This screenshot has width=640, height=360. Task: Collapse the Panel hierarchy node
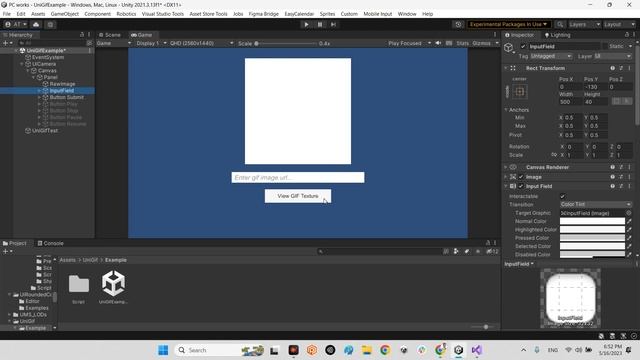click(33, 77)
